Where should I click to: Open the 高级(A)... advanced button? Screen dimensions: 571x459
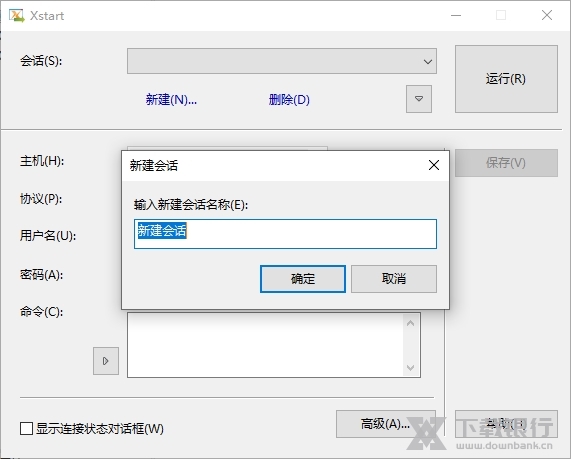tap(385, 424)
